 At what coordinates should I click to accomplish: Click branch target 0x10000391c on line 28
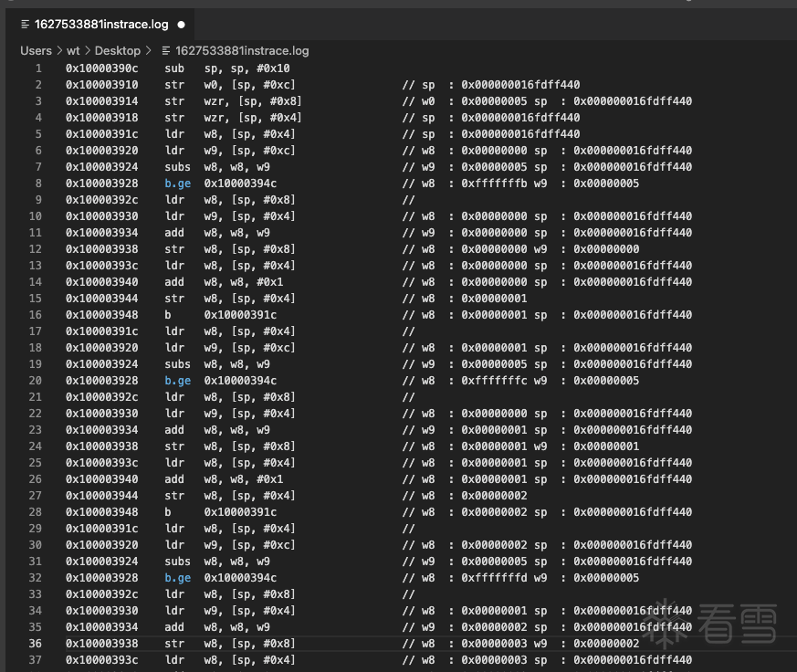(240, 512)
